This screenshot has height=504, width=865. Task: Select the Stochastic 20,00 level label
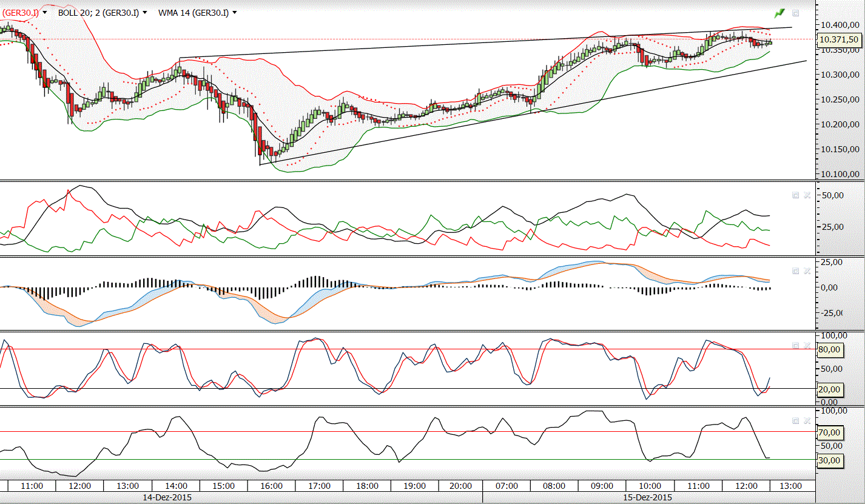(x=829, y=389)
